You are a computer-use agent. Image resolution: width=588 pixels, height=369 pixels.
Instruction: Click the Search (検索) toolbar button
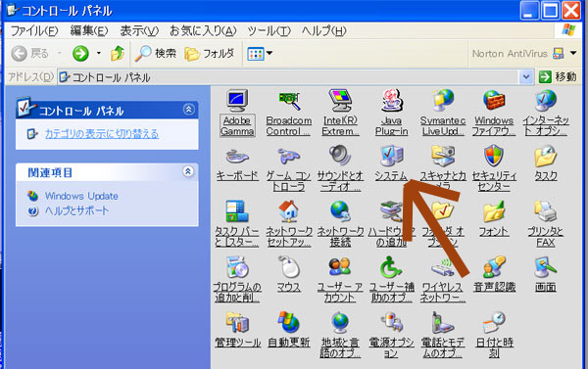coord(156,54)
